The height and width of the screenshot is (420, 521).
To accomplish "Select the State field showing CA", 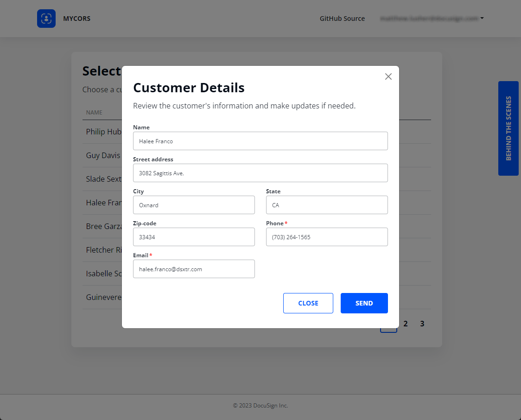I will (327, 205).
